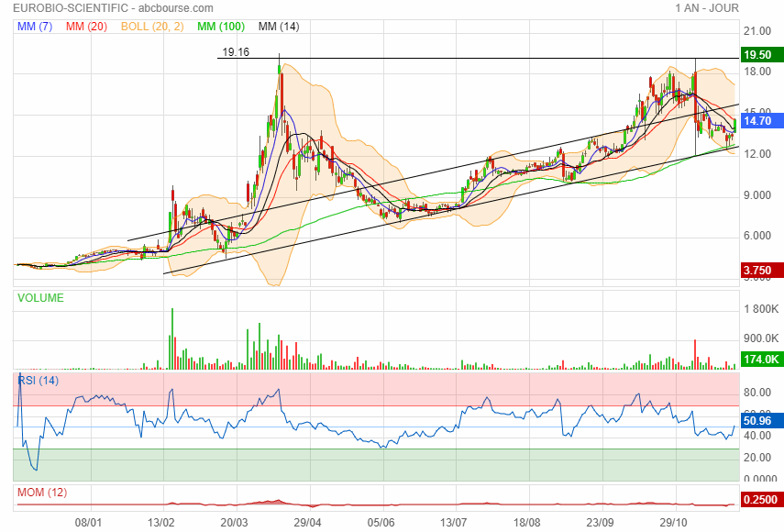Screen dimensions: 784x532
Task: Click the MM (14) legend label
Action: 279,27
